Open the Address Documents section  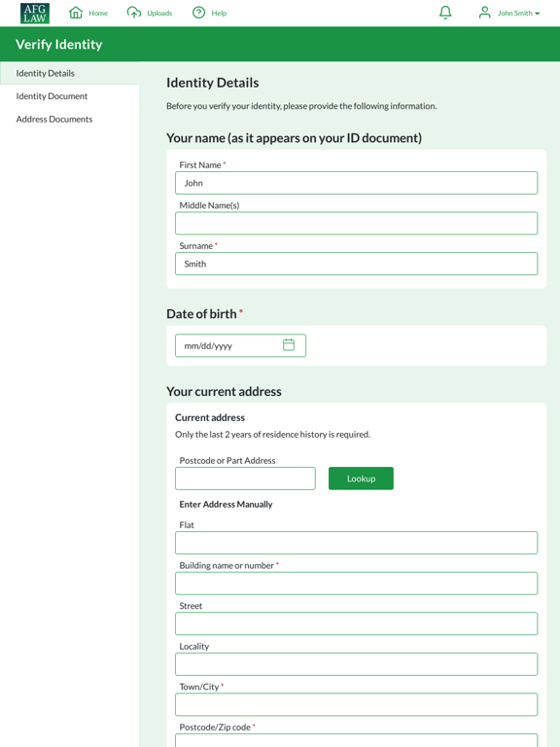(x=54, y=119)
